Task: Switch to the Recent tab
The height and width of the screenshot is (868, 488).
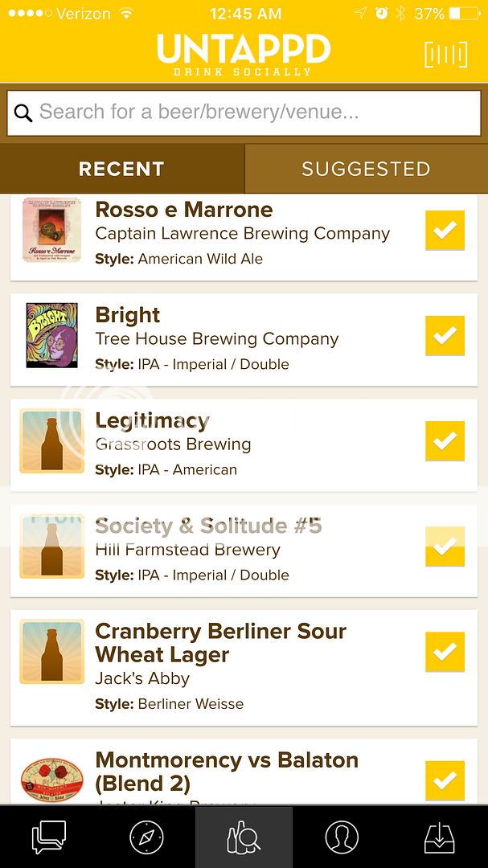Action: pyautogui.click(x=121, y=169)
